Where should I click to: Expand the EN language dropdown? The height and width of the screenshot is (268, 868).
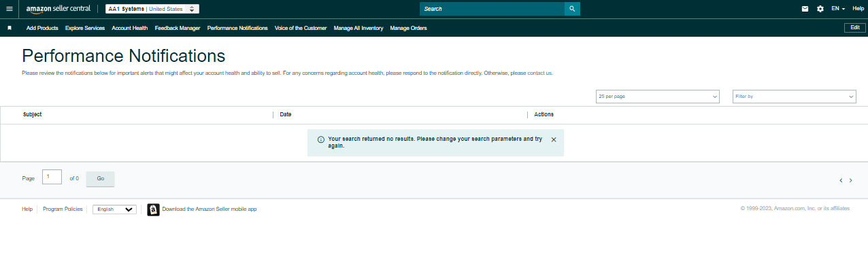point(838,9)
